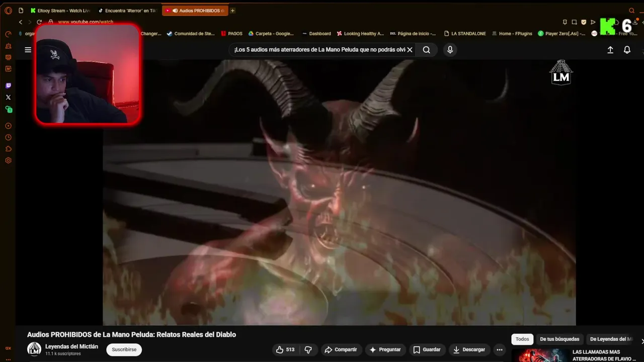Open the GX Control sidebar icon
The width and height of the screenshot is (644, 362).
pyautogui.click(x=8, y=34)
